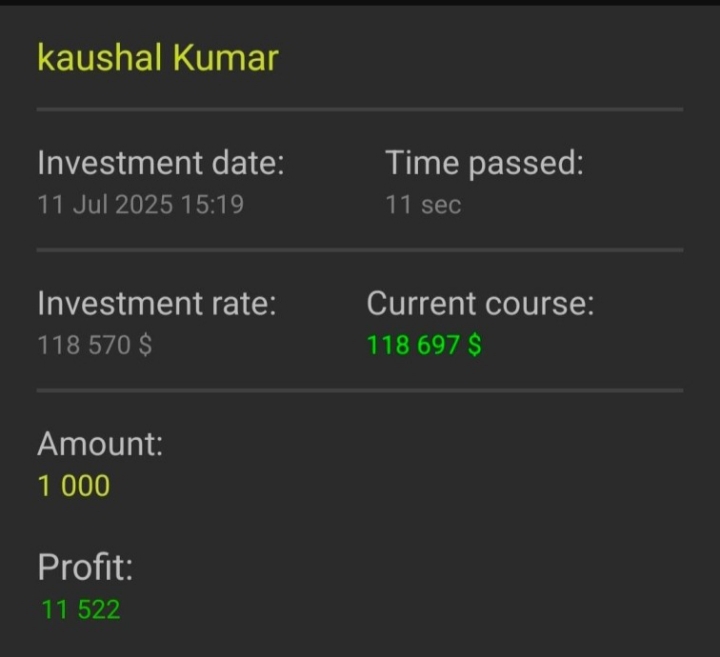Click the green 118 697 course number
The width and height of the screenshot is (720, 657).
click(x=413, y=346)
